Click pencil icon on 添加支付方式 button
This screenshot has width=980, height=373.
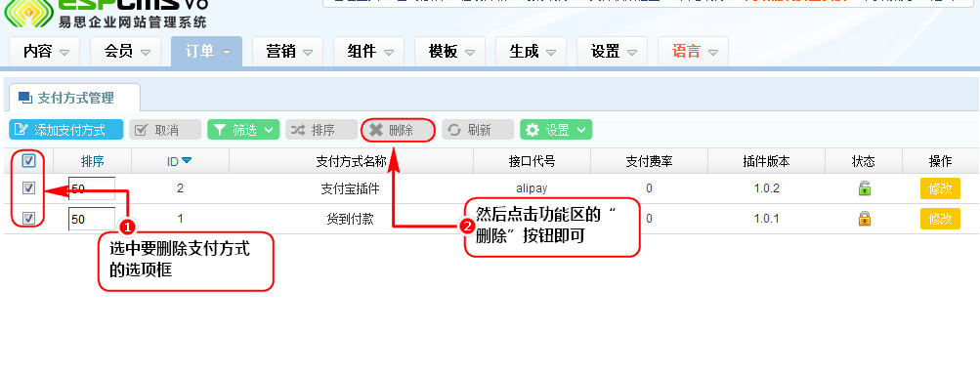click(21, 130)
